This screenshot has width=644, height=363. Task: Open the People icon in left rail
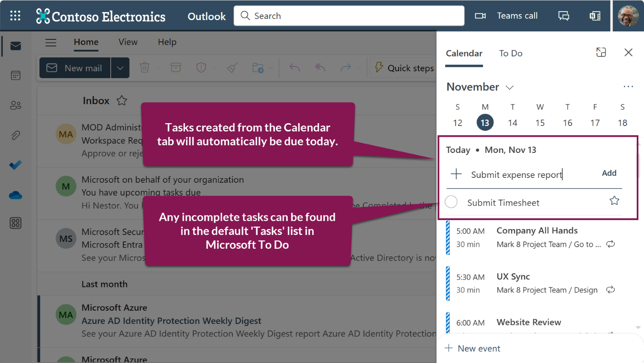pos(15,105)
